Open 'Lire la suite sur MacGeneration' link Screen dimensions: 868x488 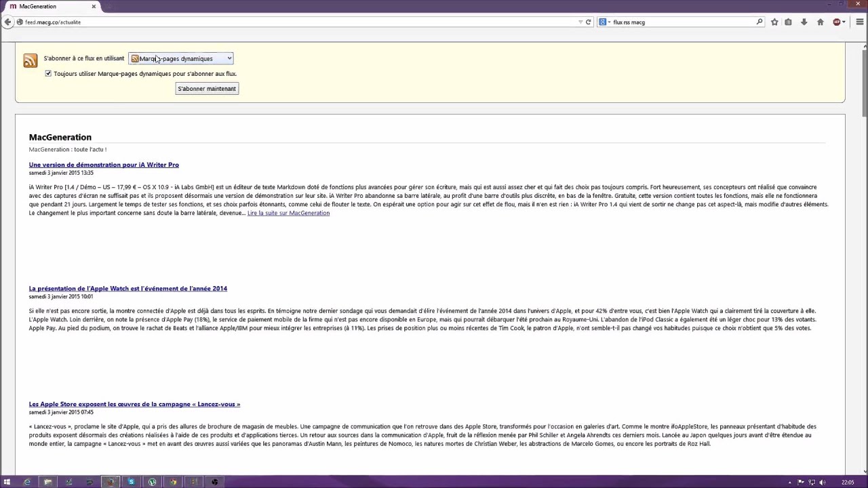coord(288,213)
